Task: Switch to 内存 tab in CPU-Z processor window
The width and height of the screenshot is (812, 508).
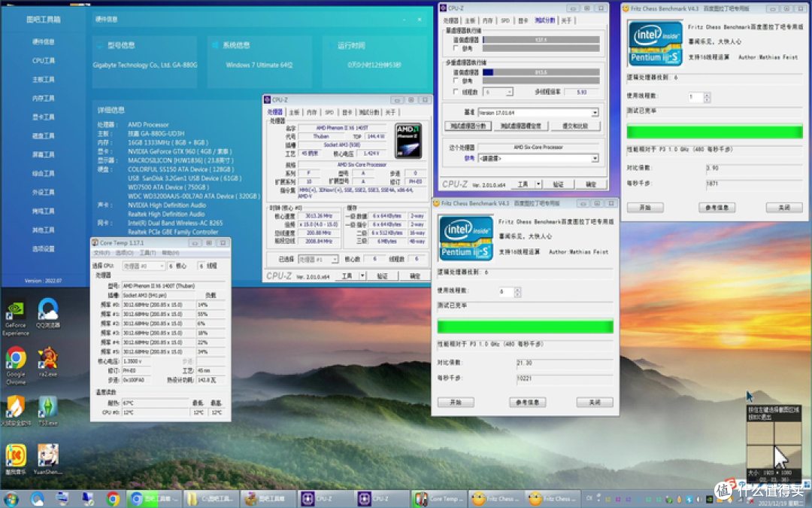Action: (311, 112)
